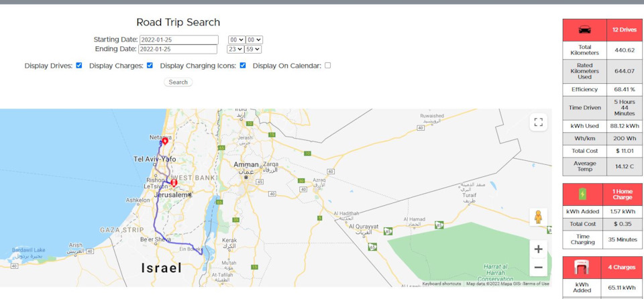Toggle fullscreen map view
The image size is (644, 299).
pyautogui.click(x=538, y=122)
